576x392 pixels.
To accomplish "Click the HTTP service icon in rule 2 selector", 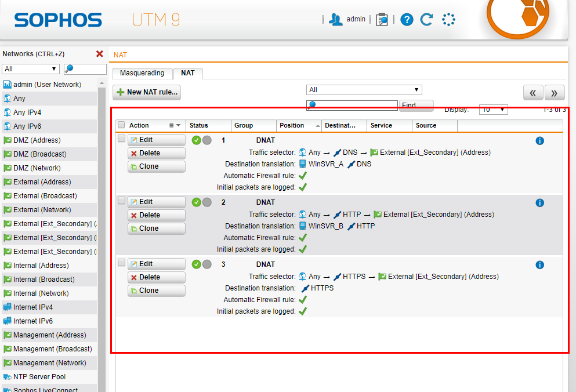I will point(337,215).
